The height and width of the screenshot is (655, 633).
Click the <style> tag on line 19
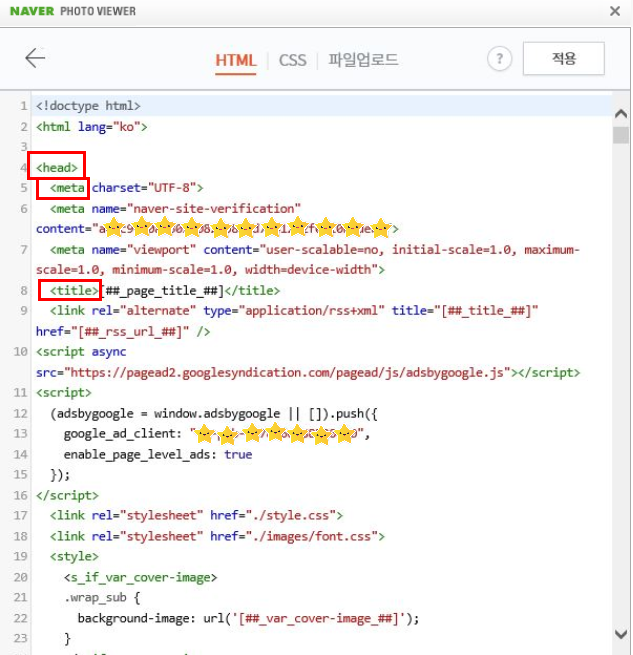[74, 556]
